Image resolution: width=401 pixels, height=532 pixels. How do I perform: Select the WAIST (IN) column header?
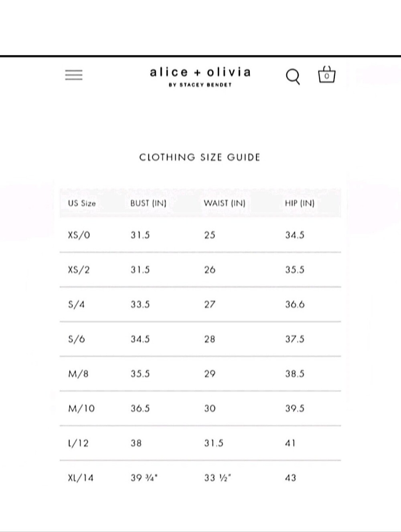[225, 203]
